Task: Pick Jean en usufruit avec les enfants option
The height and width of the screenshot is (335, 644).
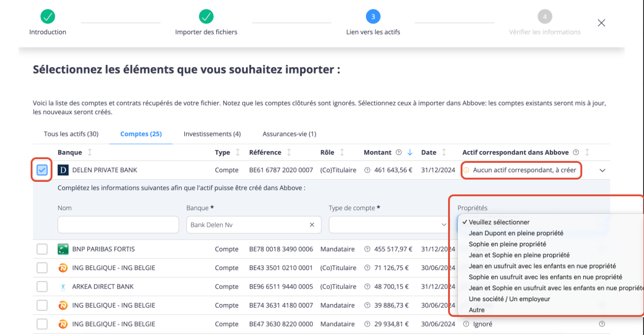Action: pos(542,266)
